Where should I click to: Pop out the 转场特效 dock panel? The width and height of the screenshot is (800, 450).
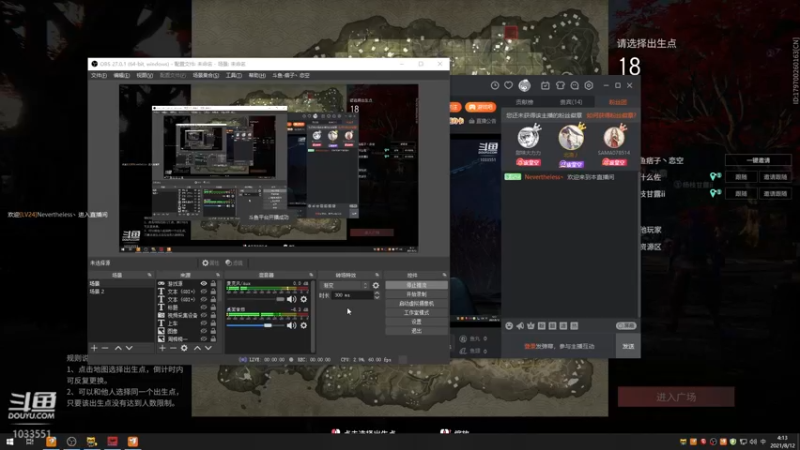pos(377,276)
